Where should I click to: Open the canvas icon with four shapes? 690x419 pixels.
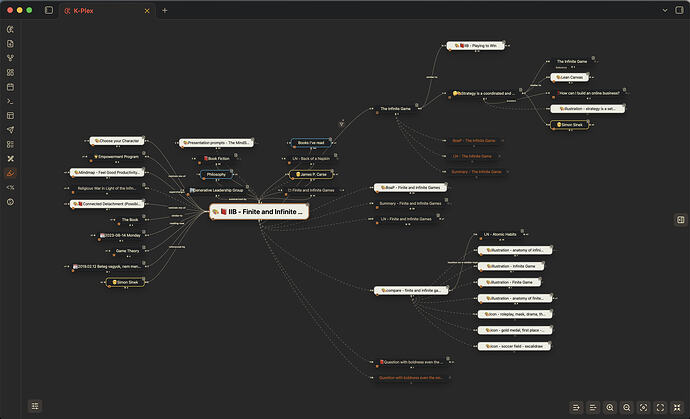[x=10, y=72]
